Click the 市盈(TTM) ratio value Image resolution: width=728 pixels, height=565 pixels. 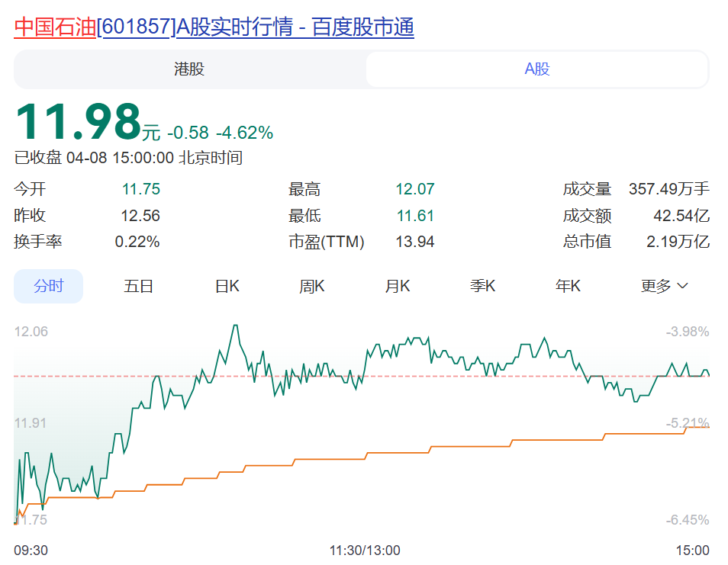tap(416, 242)
